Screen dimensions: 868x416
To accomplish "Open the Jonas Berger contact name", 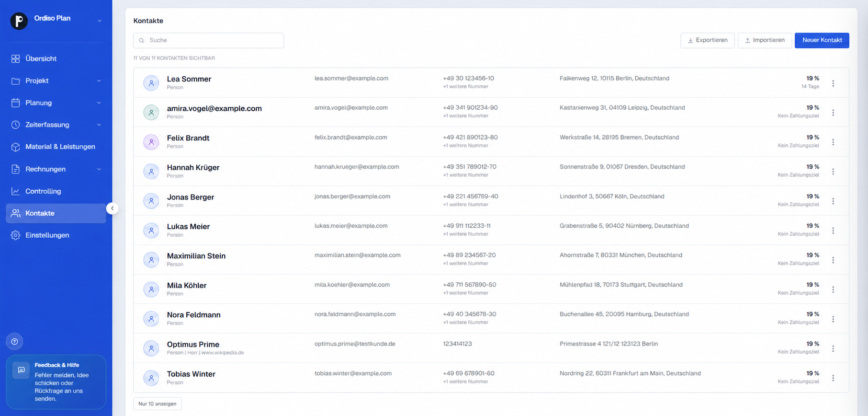I will pos(191,197).
